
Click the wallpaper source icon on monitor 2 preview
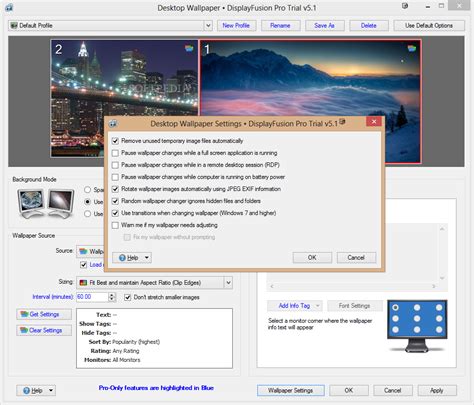(189, 48)
